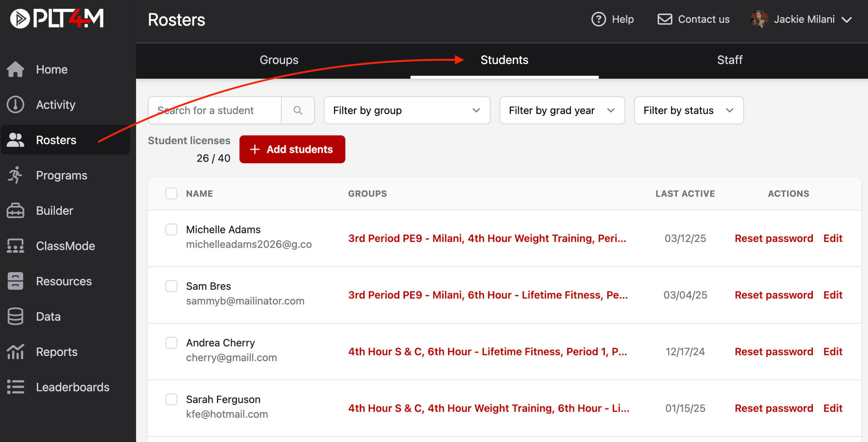Viewport: 868px width, 442px height.
Task: Open ClassMode from the sidebar
Action: [x=66, y=246]
